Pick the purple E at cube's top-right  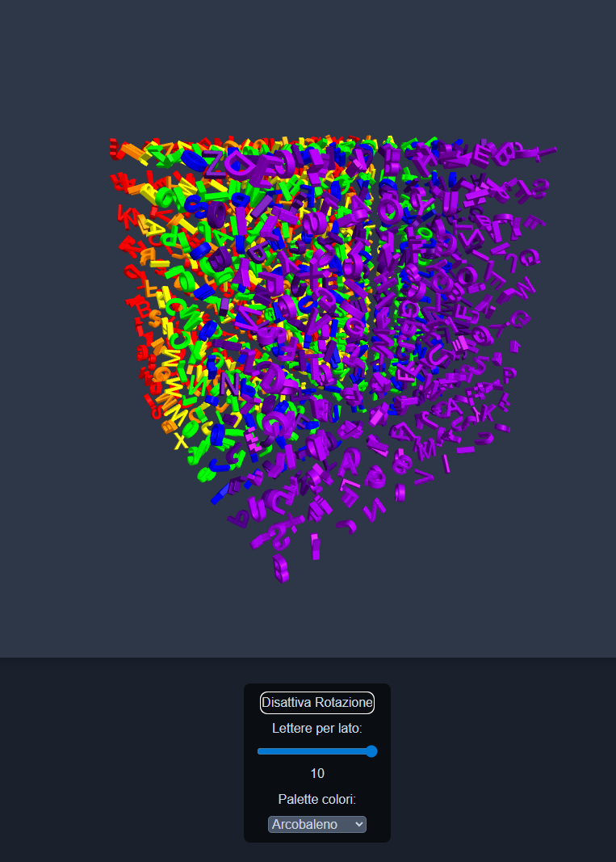point(484,153)
